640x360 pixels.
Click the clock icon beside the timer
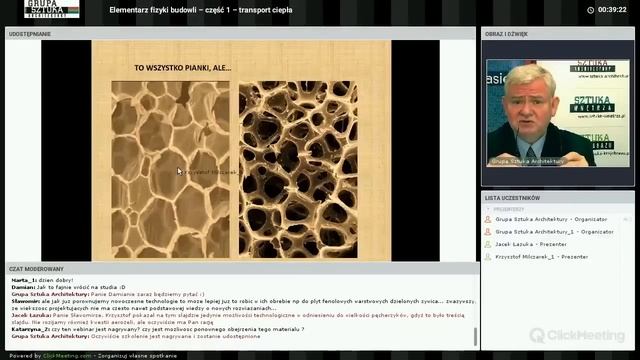[x=590, y=10]
